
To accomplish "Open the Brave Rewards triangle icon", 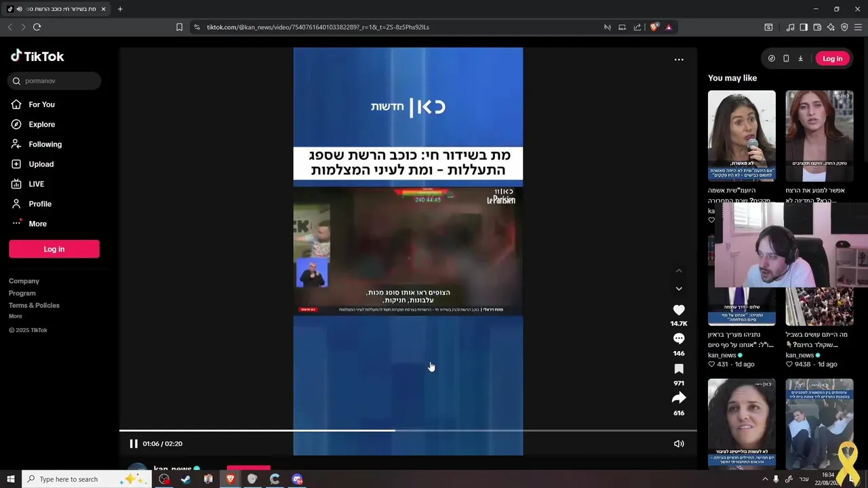I will pos(669,27).
